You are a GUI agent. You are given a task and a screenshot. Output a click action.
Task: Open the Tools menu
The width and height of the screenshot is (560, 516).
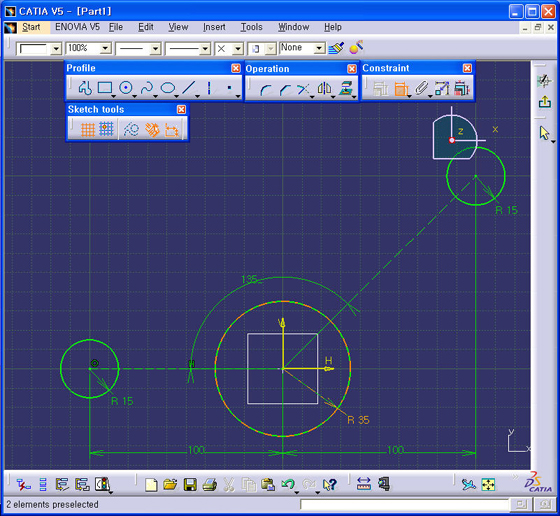click(x=251, y=27)
